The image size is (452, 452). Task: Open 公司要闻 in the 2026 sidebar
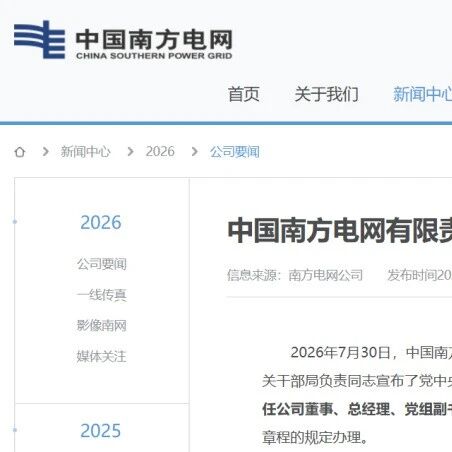[102, 264]
